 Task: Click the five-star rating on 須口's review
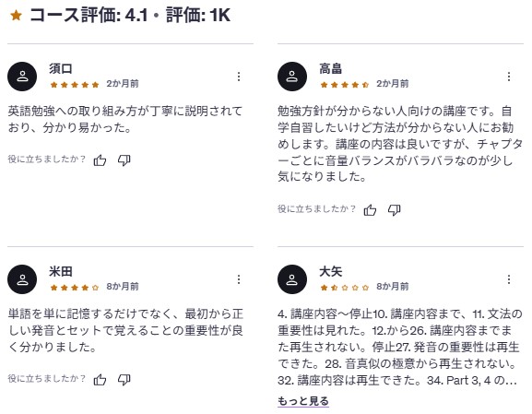pyautogui.click(x=75, y=85)
